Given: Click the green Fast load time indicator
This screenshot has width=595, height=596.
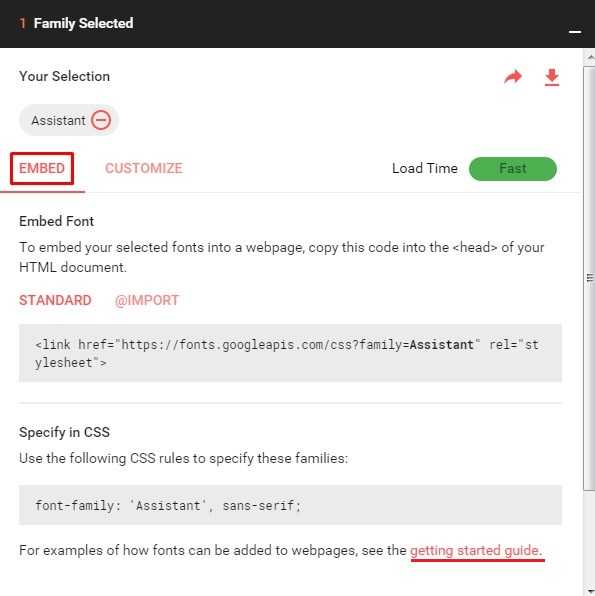Looking at the screenshot, I should coord(512,169).
